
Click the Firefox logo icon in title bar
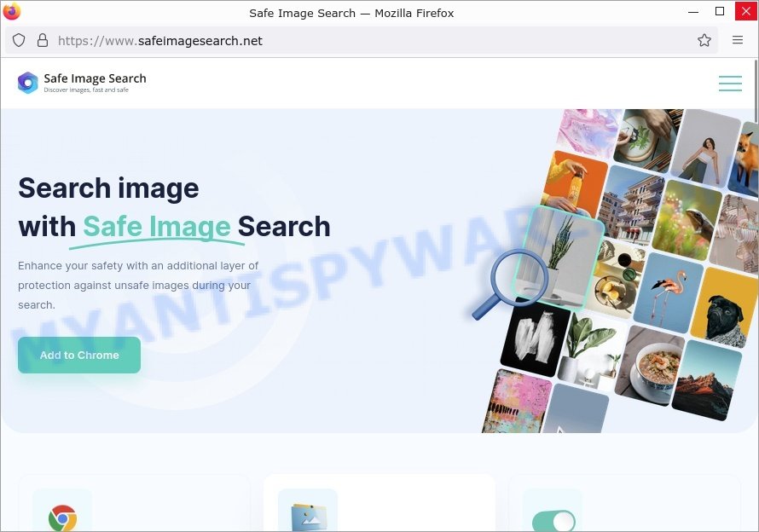coord(12,11)
